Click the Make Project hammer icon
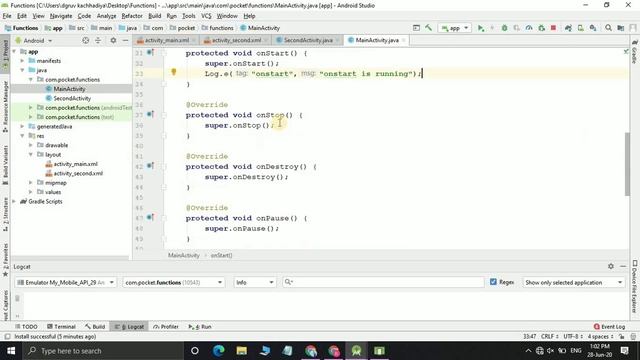640x360 pixels. 428,28
